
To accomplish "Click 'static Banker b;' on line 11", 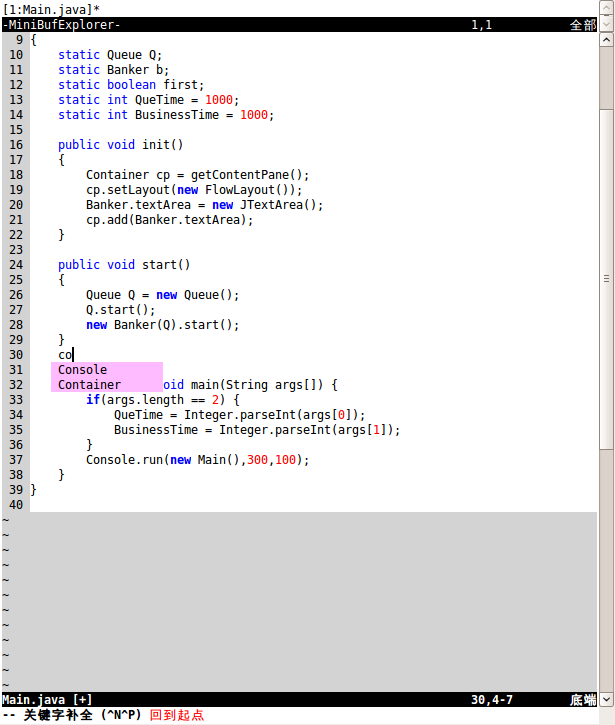I will tap(114, 70).
